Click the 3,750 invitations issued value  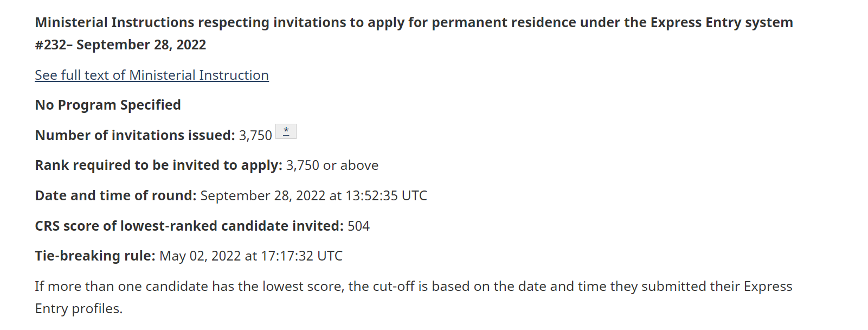tap(255, 135)
